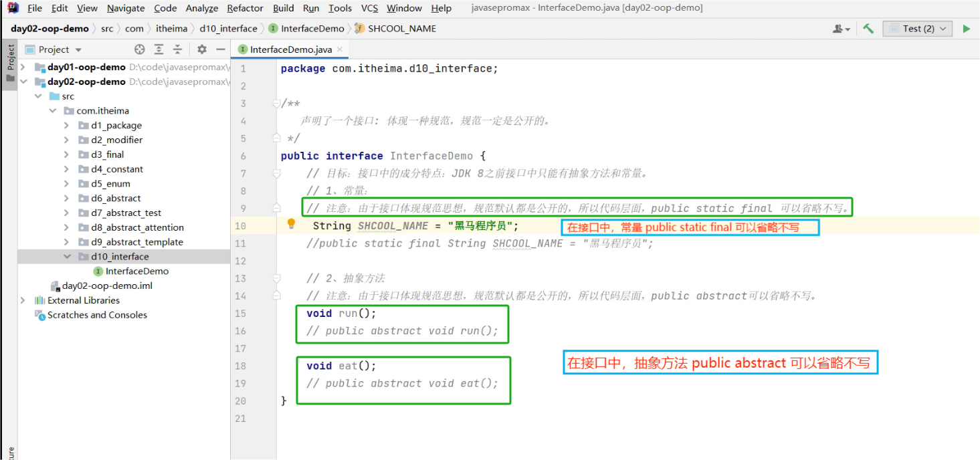Open the Tools menu
Viewport: 980px width, 460px height.
click(340, 8)
